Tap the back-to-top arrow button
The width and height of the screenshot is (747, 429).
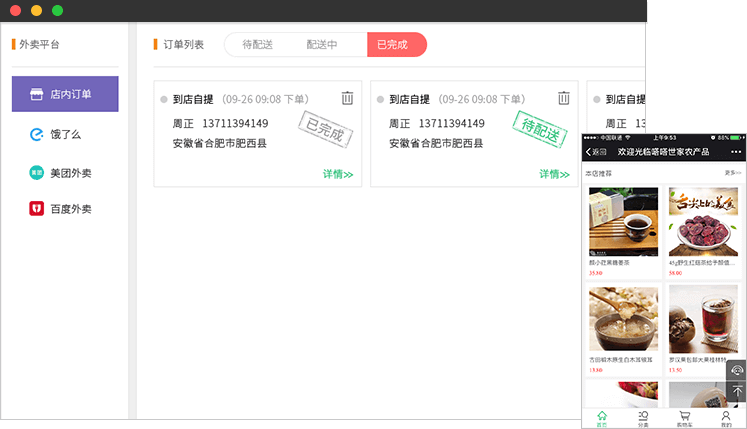click(x=736, y=391)
